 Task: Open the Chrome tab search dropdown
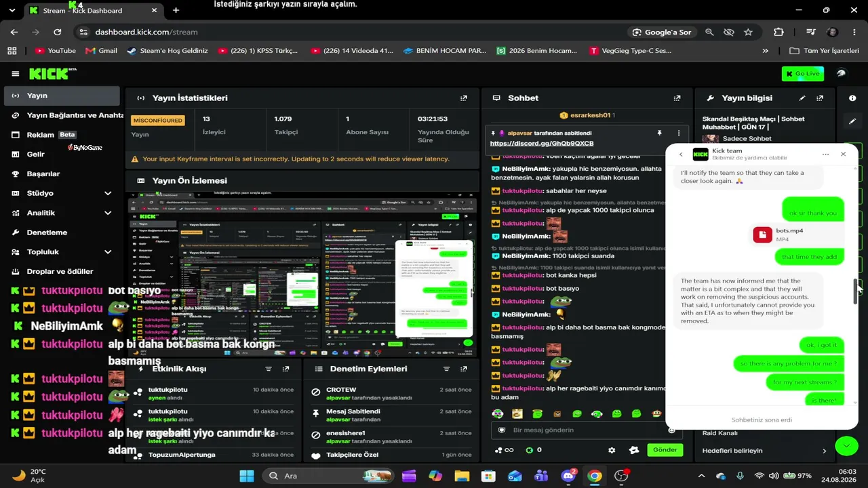pyautogui.click(x=12, y=10)
